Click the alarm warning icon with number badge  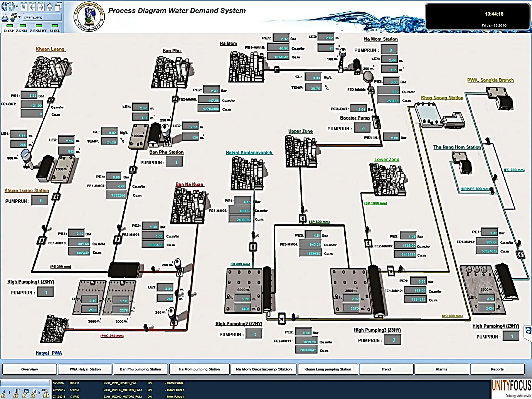[45, 393]
